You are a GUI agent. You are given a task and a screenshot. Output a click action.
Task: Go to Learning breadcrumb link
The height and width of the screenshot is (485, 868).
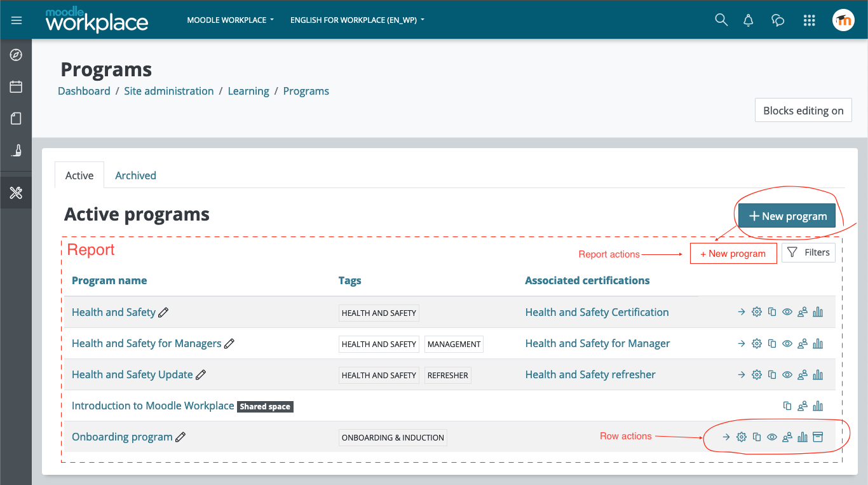point(248,91)
